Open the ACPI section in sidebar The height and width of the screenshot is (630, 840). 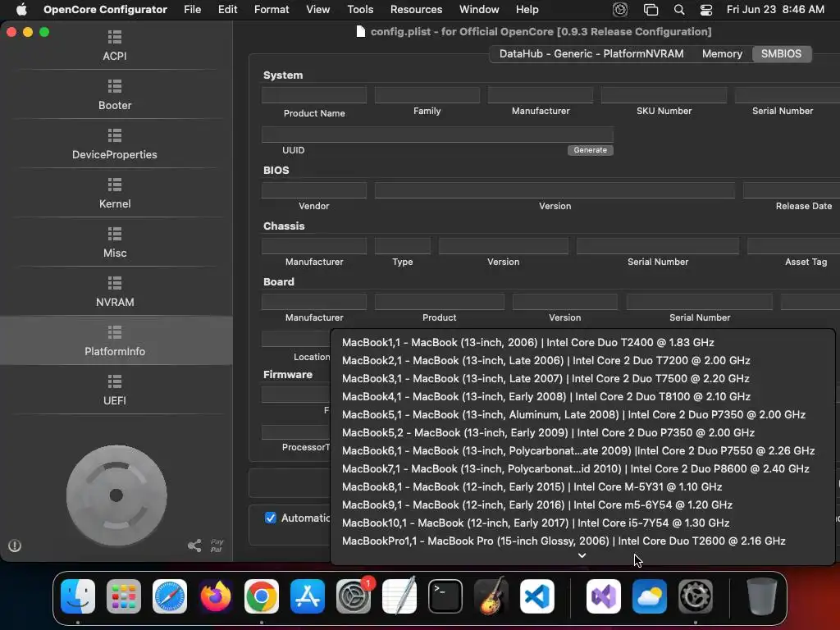coord(115,46)
